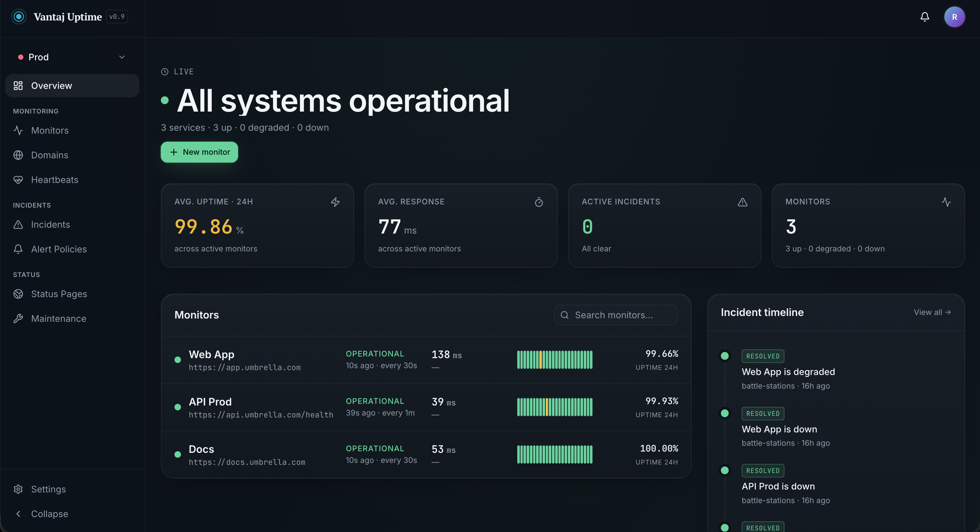The width and height of the screenshot is (980, 532).
Task: Click the 138 ms response time
Action: click(447, 355)
